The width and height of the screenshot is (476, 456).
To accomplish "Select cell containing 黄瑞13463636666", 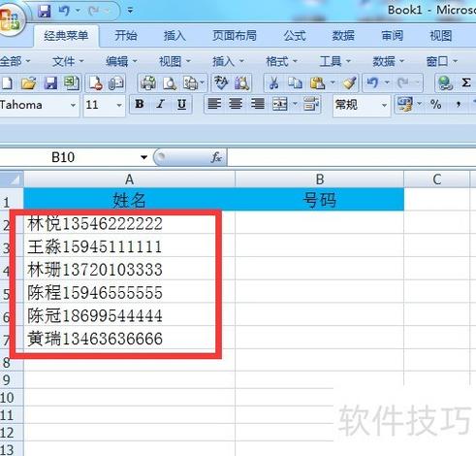I will tap(129, 338).
